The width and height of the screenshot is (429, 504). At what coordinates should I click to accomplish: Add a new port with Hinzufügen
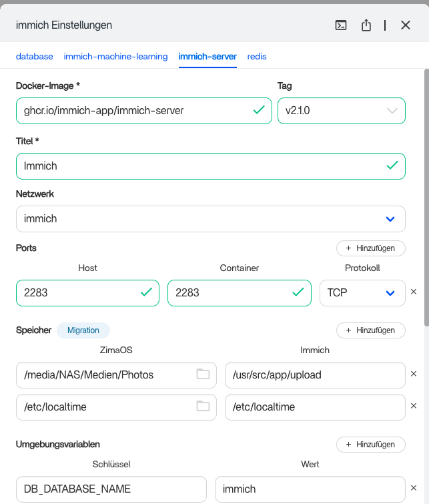coord(370,248)
